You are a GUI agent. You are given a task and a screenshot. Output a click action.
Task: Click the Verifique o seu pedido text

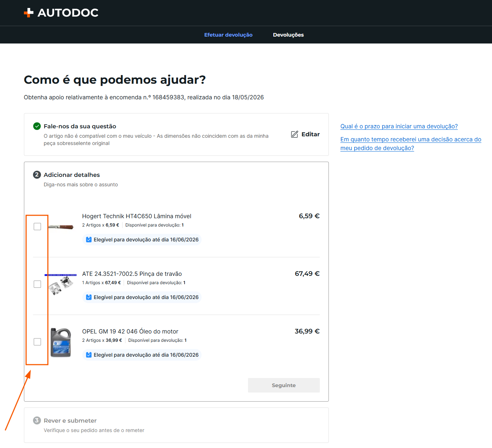click(x=94, y=430)
